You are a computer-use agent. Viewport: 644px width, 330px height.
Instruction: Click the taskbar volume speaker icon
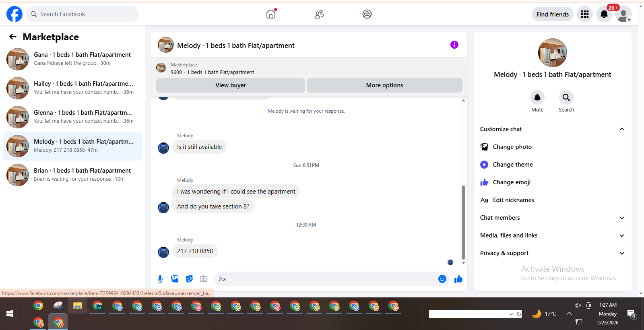tap(578, 305)
